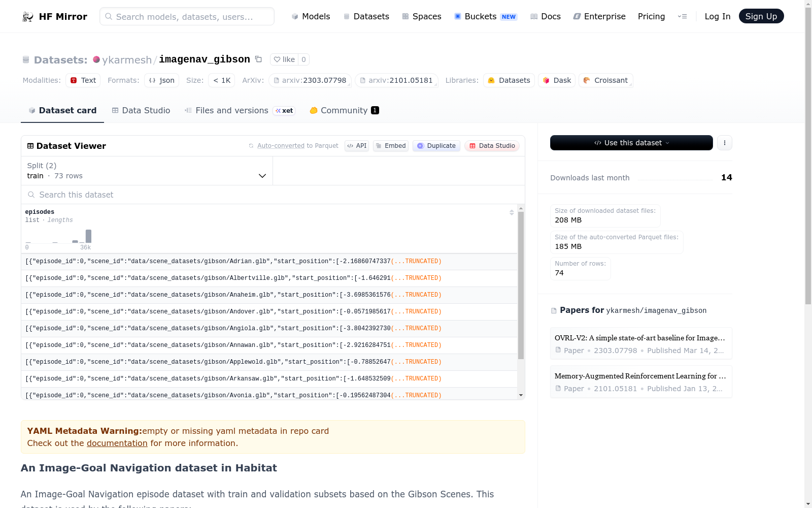This screenshot has height=508, width=812.
Task: Switch to the Data Studio tab
Action: point(141,111)
